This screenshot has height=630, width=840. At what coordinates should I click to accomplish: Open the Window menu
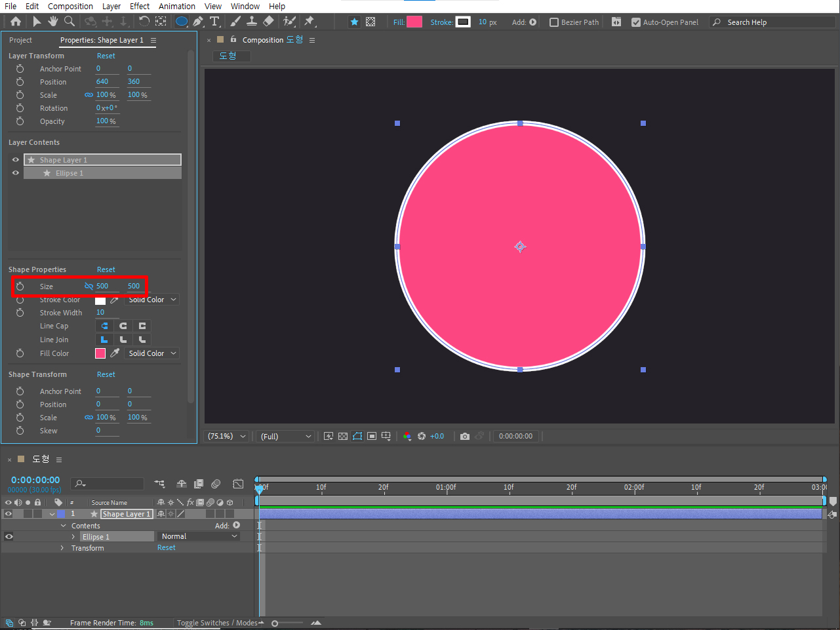[x=245, y=6]
